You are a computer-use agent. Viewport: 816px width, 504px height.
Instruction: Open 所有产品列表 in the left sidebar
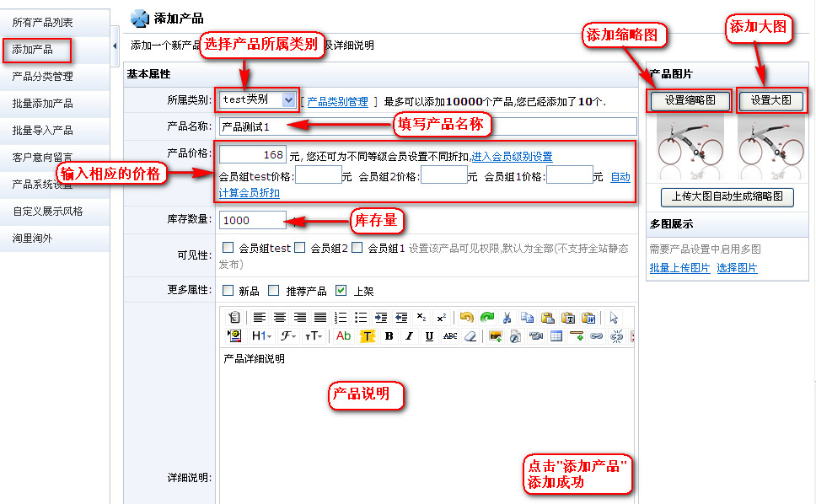pyautogui.click(x=42, y=22)
